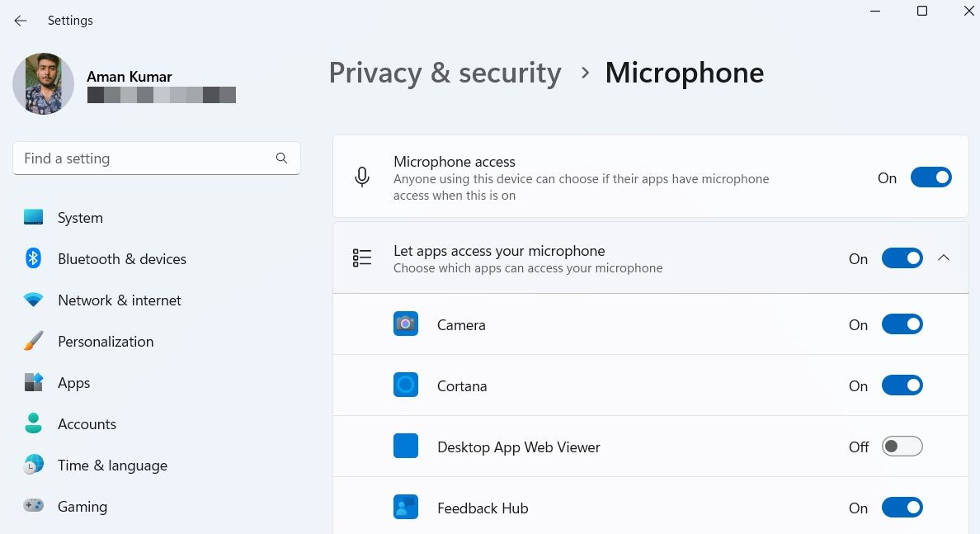Click the Microphone breadcrumb title

[x=685, y=73]
